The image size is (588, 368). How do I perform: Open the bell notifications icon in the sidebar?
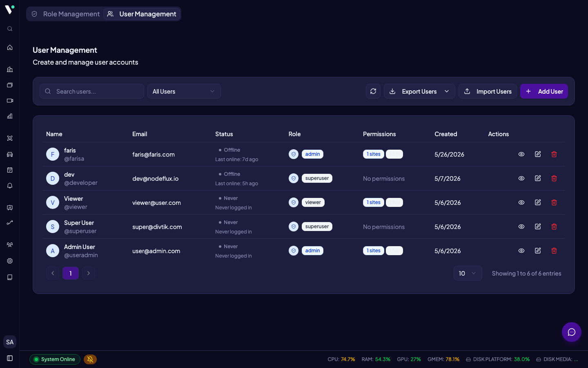10,186
